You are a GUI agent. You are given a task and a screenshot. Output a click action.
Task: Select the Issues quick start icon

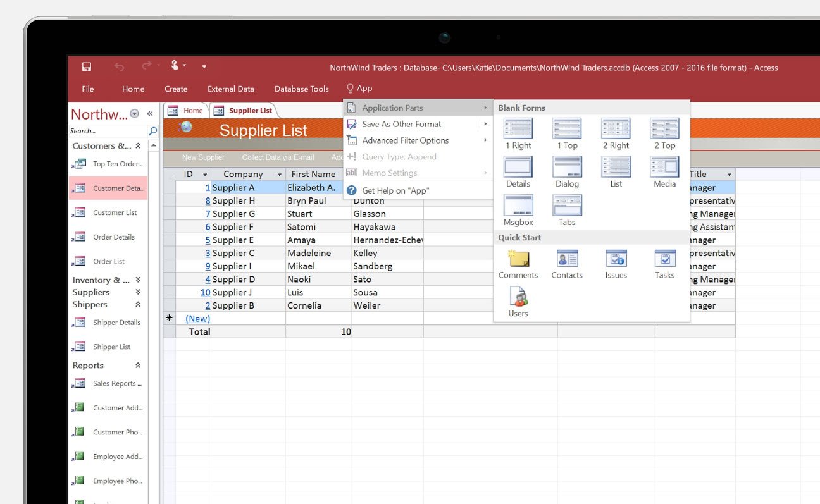pos(616,259)
